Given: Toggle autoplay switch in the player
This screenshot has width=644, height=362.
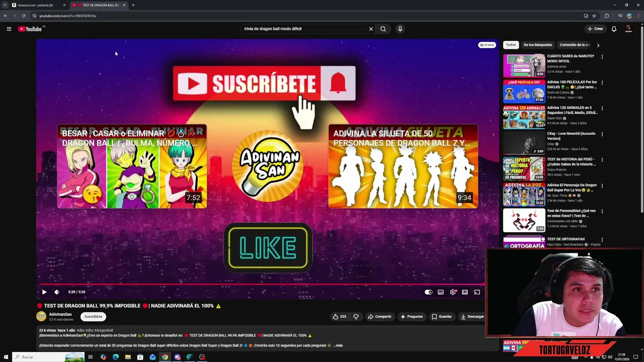Looking at the screenshot, I should coord(428,292).
